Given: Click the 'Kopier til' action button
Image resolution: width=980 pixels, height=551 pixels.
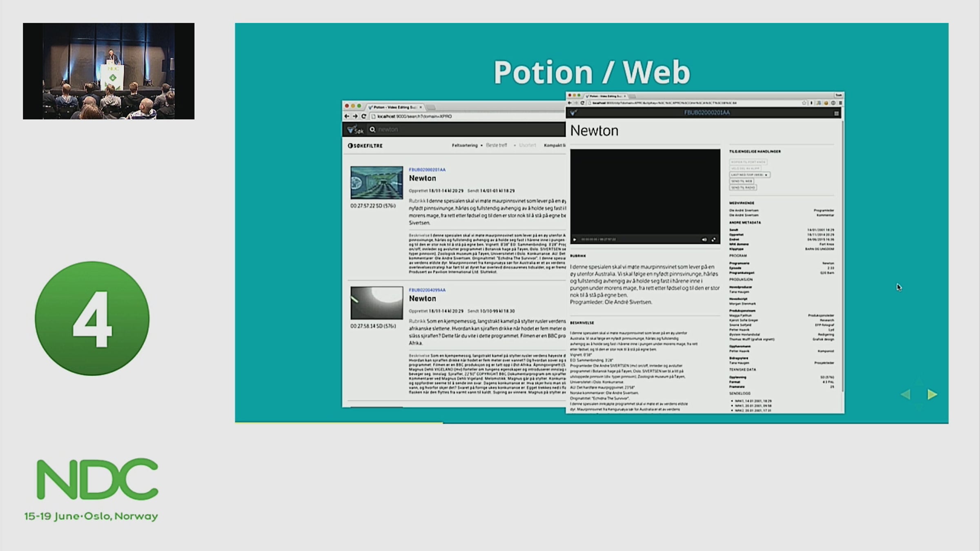Looking at the screenshot, I should point(748,162).
